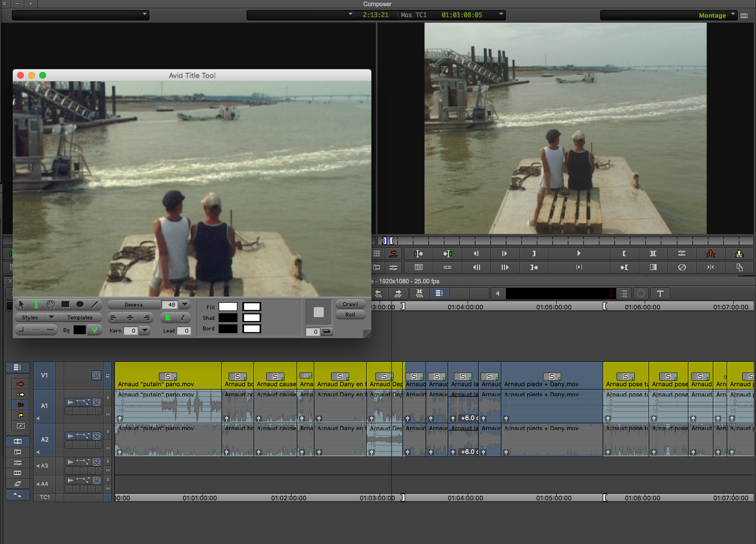Expand the Styles dropdown arrow
The image size is (756, 544).
[x=51, y=317]
